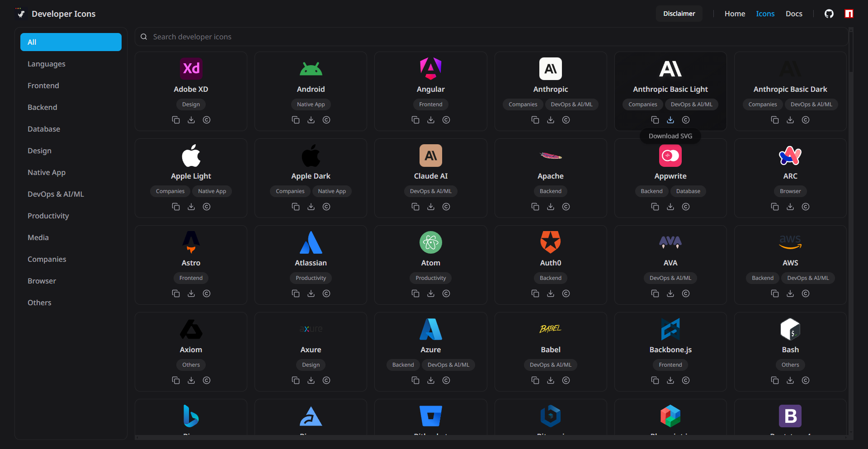Copy the Astro icon SVG
This screenshot has width=868, height=449.
pyautogui.click(x=176, y=293)
